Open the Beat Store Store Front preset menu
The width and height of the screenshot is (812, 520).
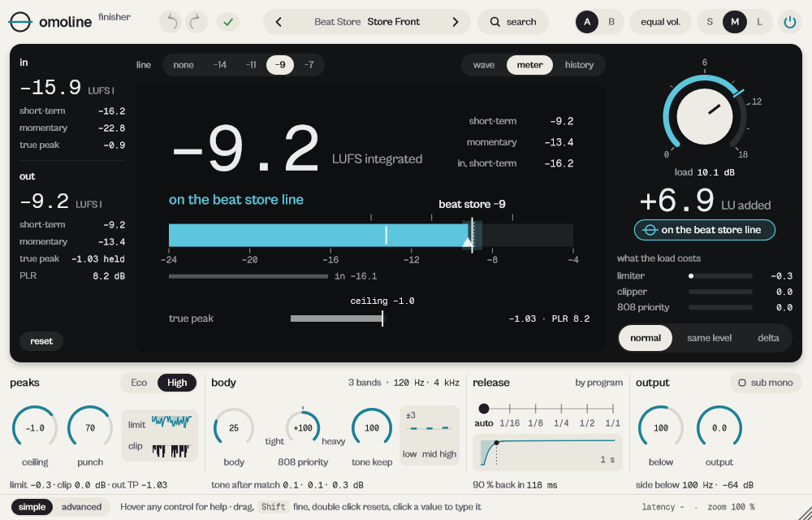pos(367,22)
